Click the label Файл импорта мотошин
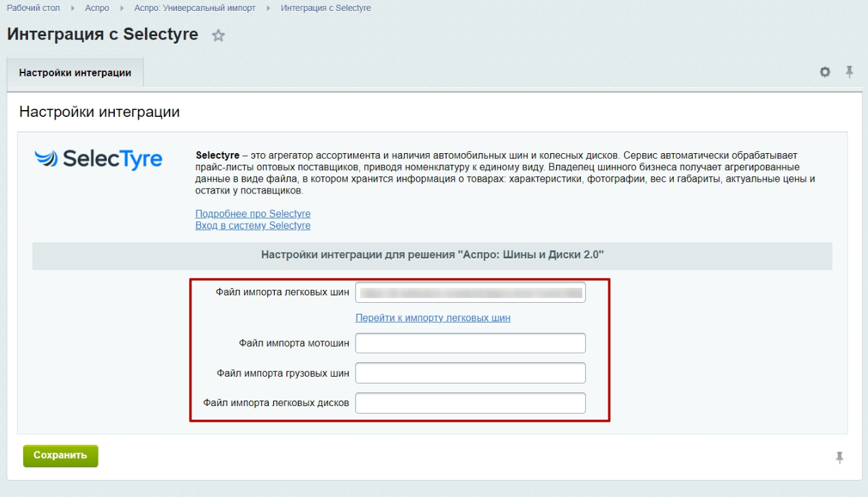The image size is (868, 497). 294,343
